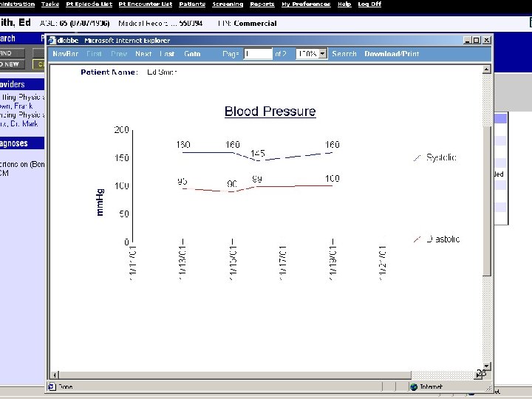Click the vertical scrollbar thumb
532x399 pixels.
click(x=486, y=201)
